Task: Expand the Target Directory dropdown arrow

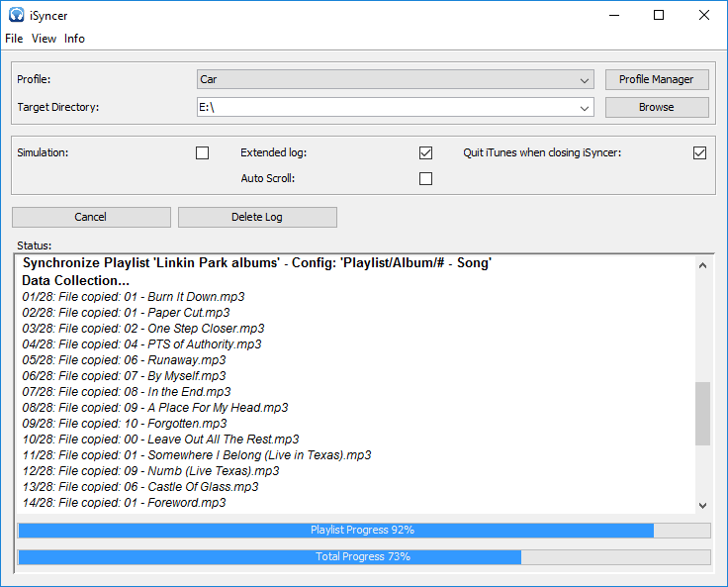Action: pyautogui.click(x=585, y=107)
